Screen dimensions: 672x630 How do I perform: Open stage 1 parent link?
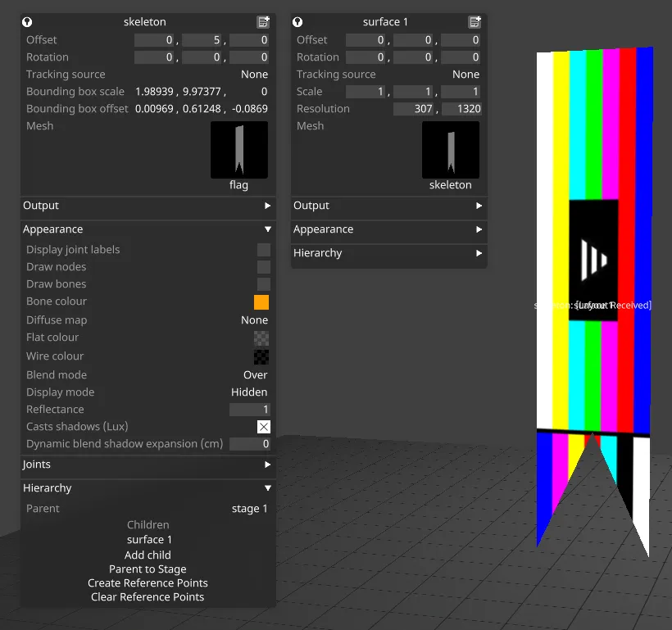249,508
